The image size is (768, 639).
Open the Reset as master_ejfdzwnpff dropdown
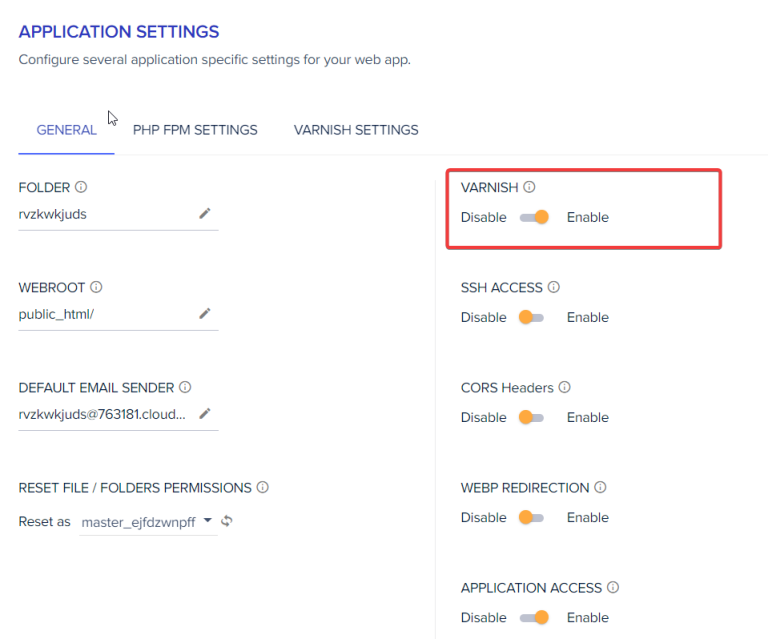148,522
